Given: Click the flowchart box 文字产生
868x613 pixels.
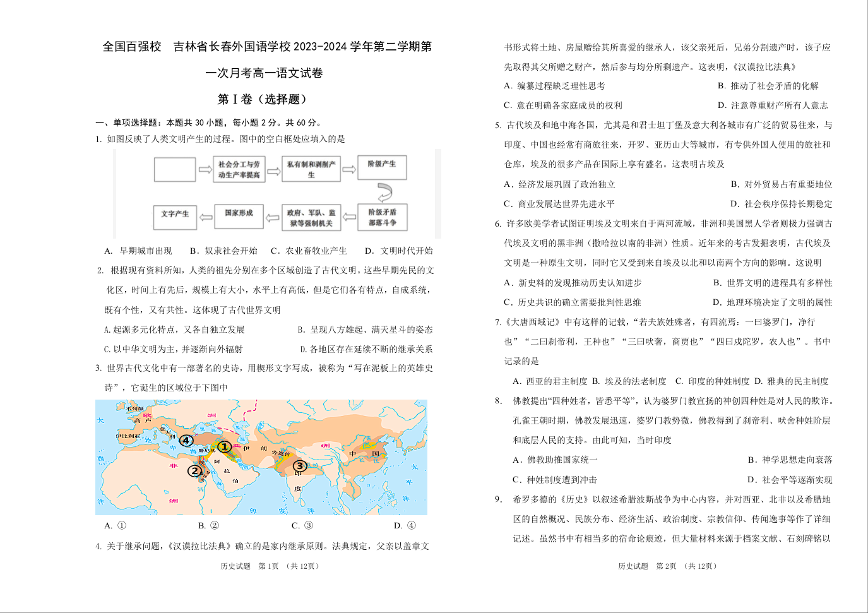Looking at the screenshot, I should coord(175,217).
